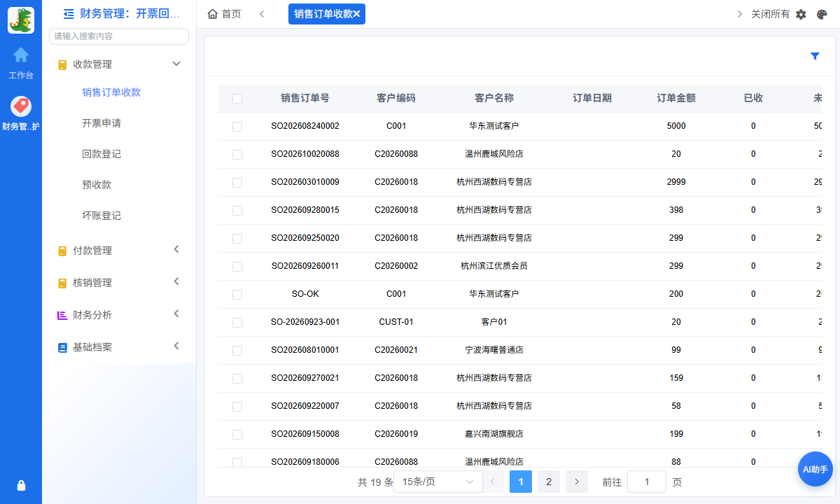This screenshot has width=840, height=504.
Task: Check the row SO202608010001
Action: tap(237, 351)
